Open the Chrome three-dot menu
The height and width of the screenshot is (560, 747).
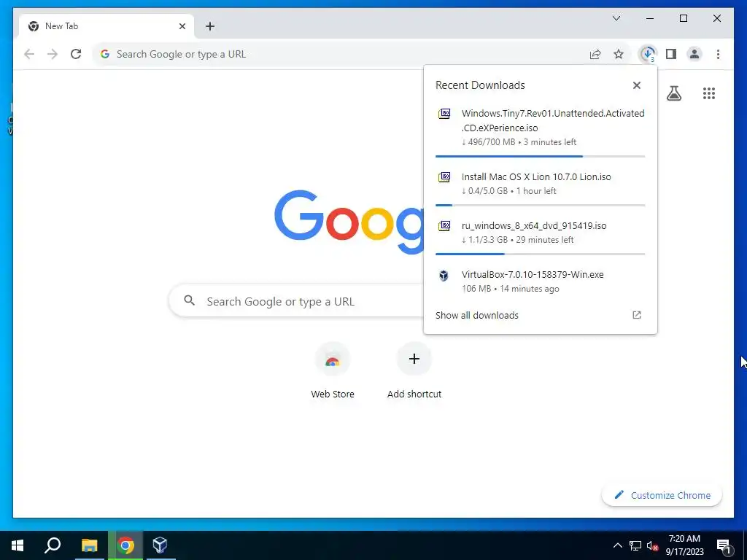pos(718,54)
